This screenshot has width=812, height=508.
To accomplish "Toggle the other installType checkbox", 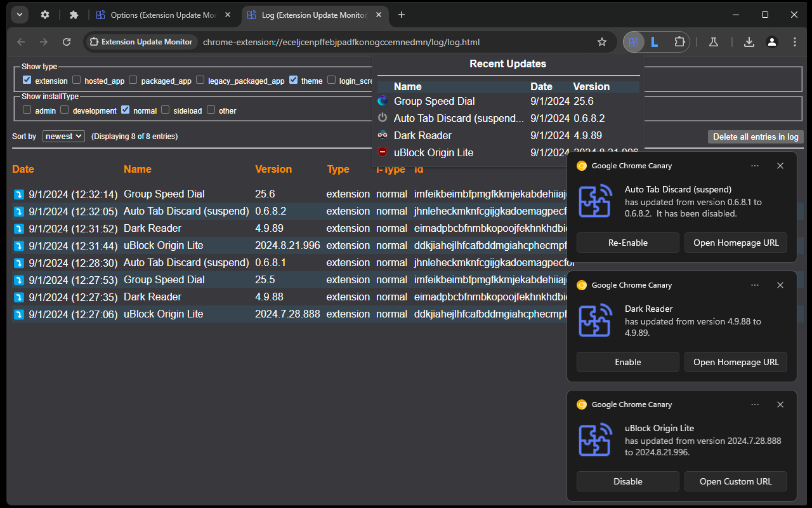I will click(211, 110).
